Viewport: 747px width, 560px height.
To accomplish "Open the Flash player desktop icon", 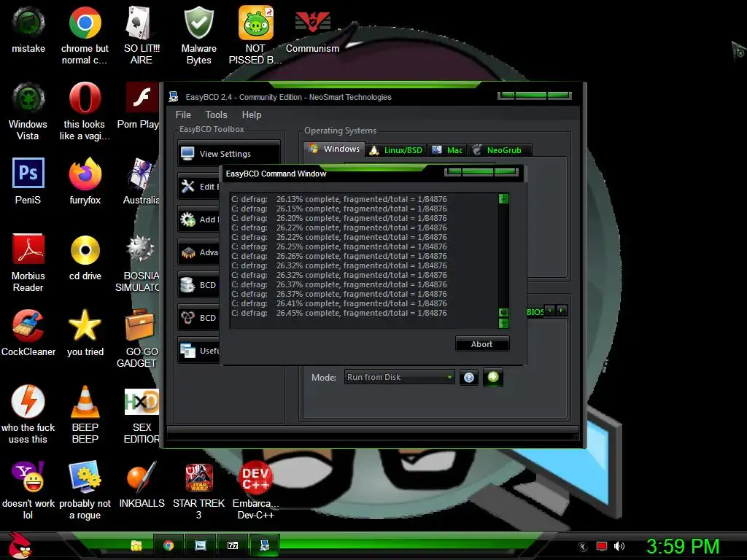I will pos(139,106).
